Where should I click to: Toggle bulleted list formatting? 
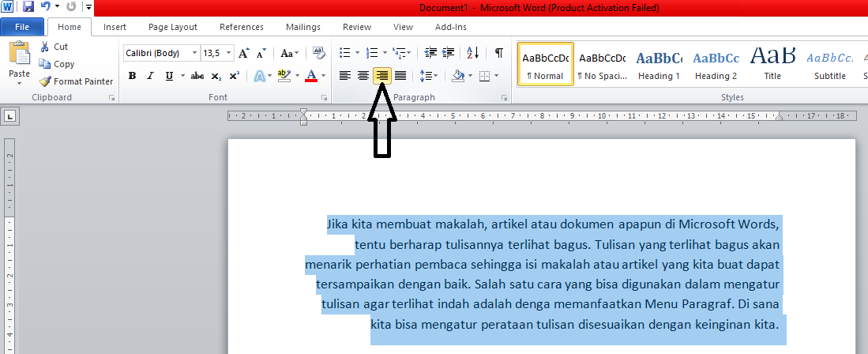[x=345, y=53]
